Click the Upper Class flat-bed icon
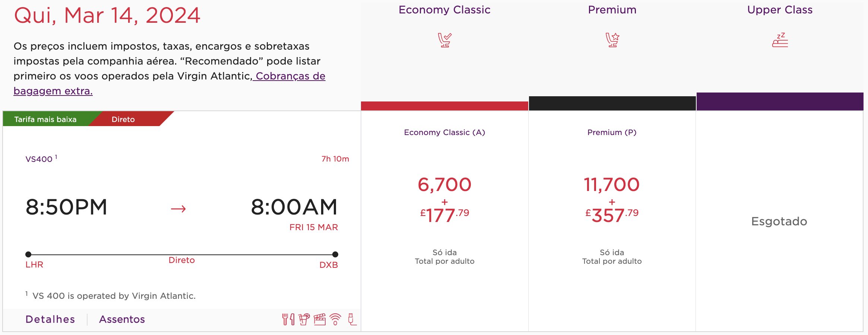Viewport: 868px width, 335px height. click(780, 40)
